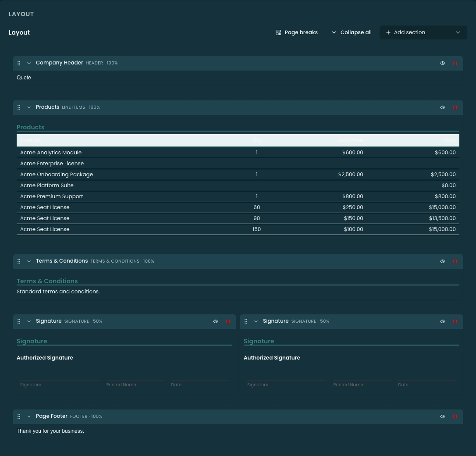Delete the Terms & Conditions section
Viewport: 476px width, 456px height.
click(x=455, y=261)
